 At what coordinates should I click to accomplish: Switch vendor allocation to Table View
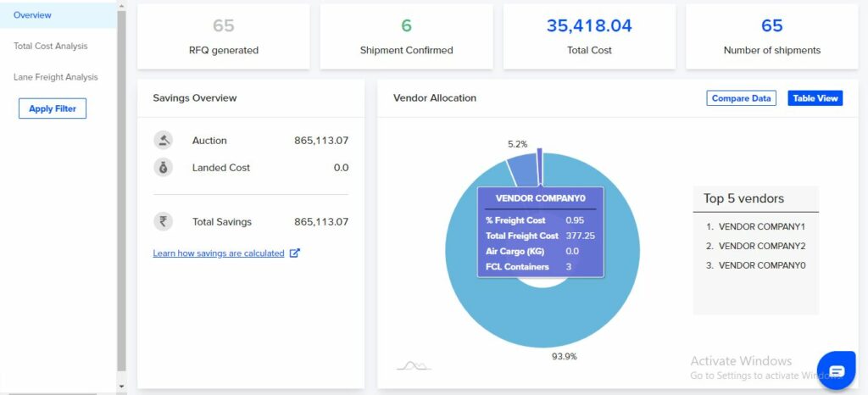click(x=815, y=98)
